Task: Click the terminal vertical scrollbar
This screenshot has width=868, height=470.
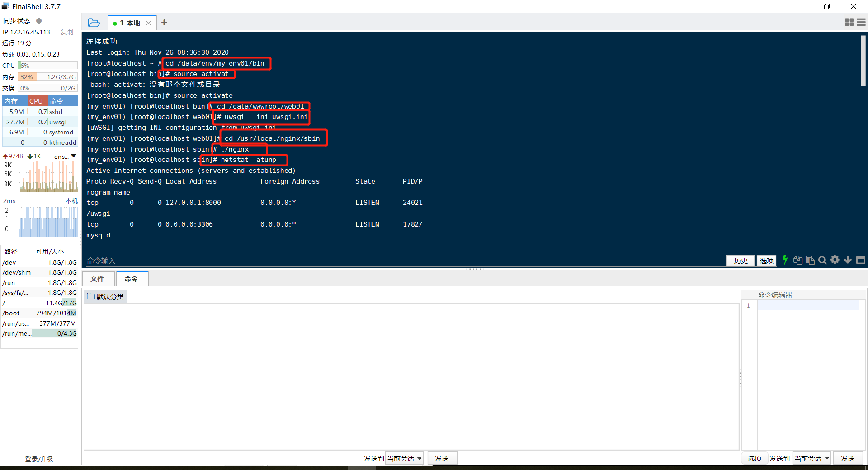Action: [x=863, y=61]
